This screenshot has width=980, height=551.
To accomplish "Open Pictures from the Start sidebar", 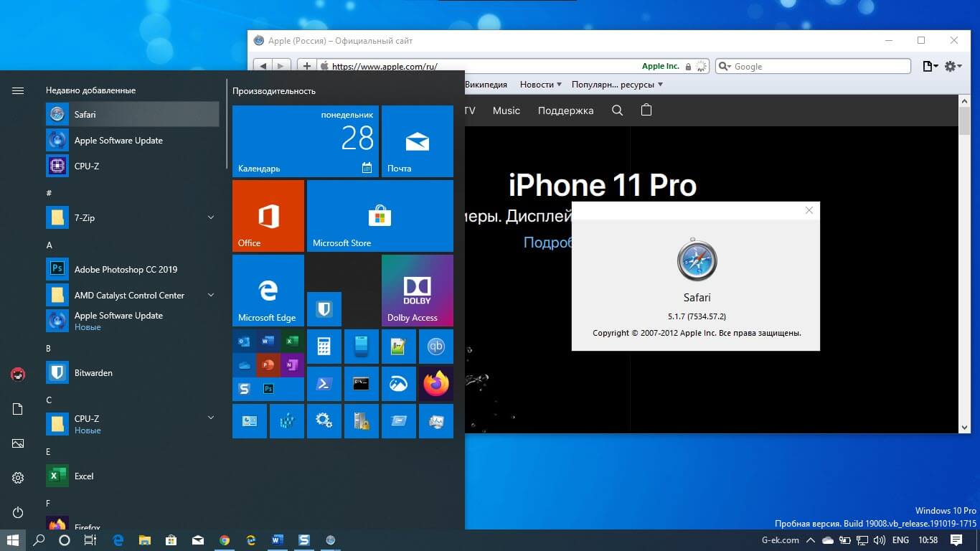I will click(18, 443).
